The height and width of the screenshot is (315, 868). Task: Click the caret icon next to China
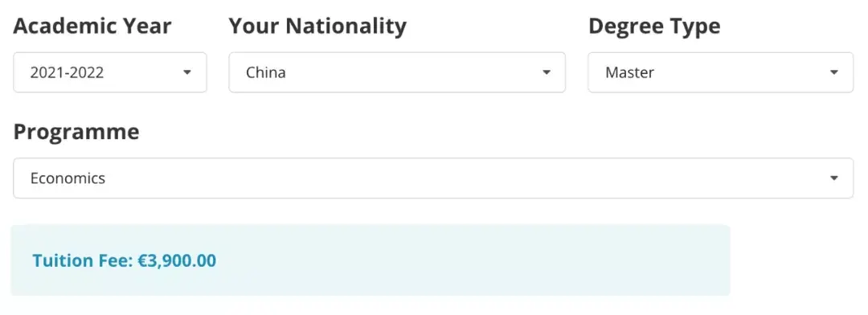[547, 72]
